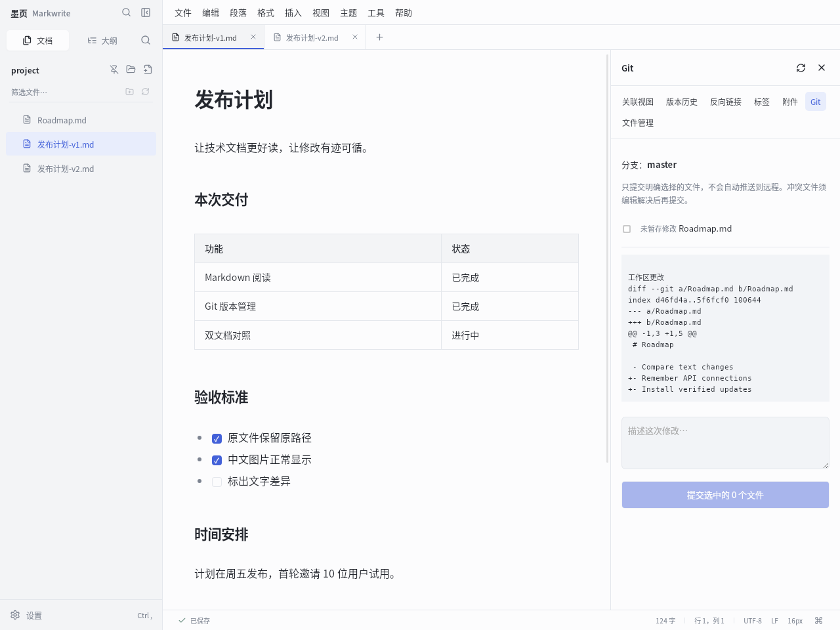Uncheck the 原文件保留原路径 task checkbox
The width and height of the screenshot is (840, 630).
[217, 438]
